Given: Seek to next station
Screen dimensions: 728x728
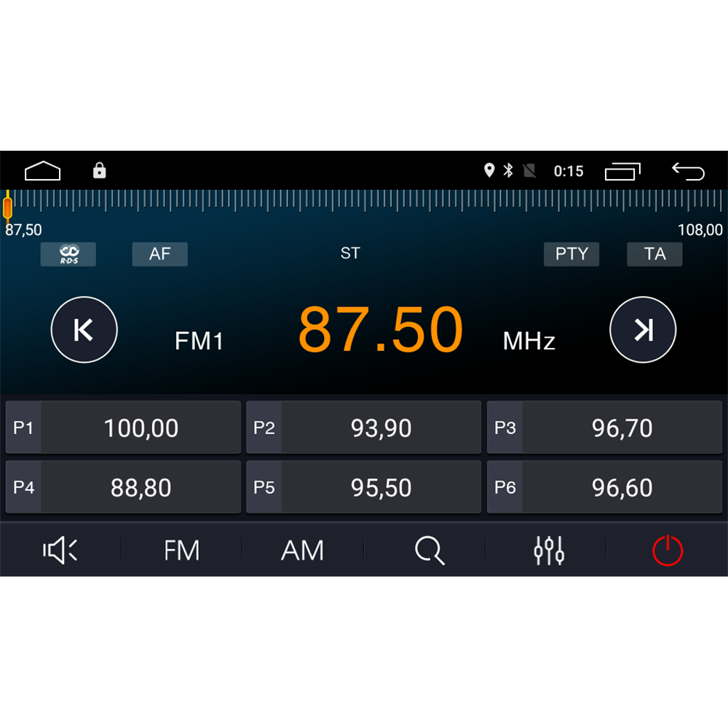Looking at the screenshot, I should point(643,330).
